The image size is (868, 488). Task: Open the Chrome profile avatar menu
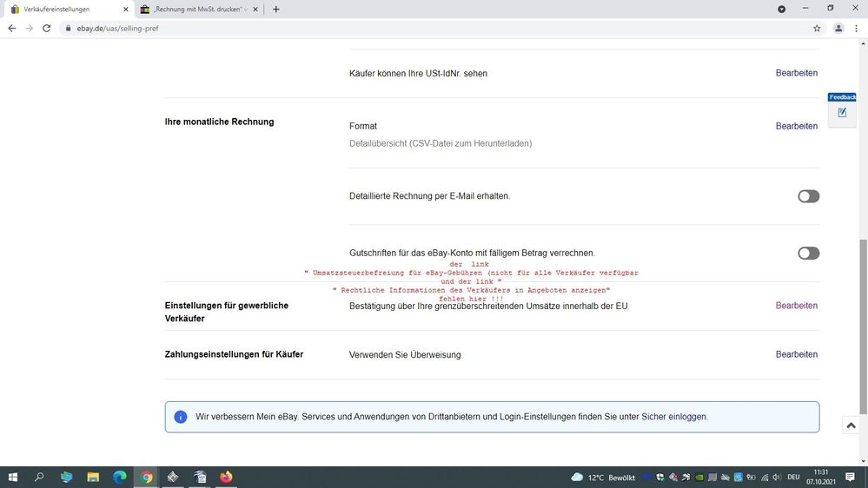(838, 28)
